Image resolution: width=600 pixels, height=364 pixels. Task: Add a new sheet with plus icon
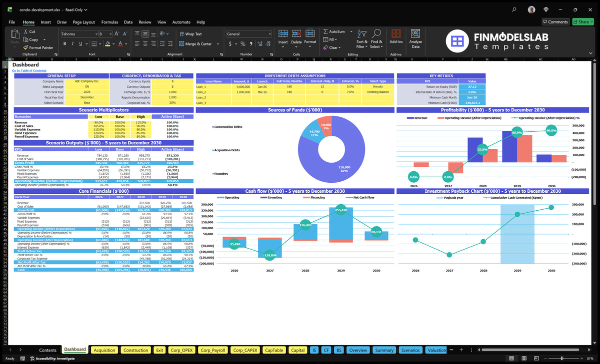point(461,350)
